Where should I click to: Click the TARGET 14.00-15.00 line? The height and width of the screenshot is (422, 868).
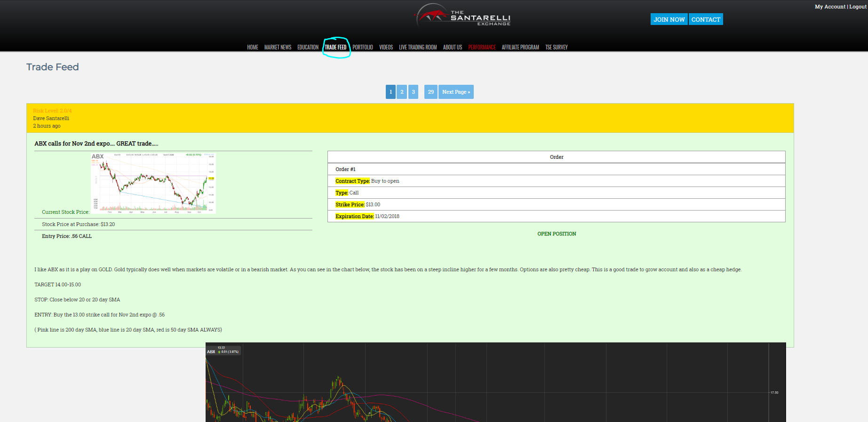[57, 284]
